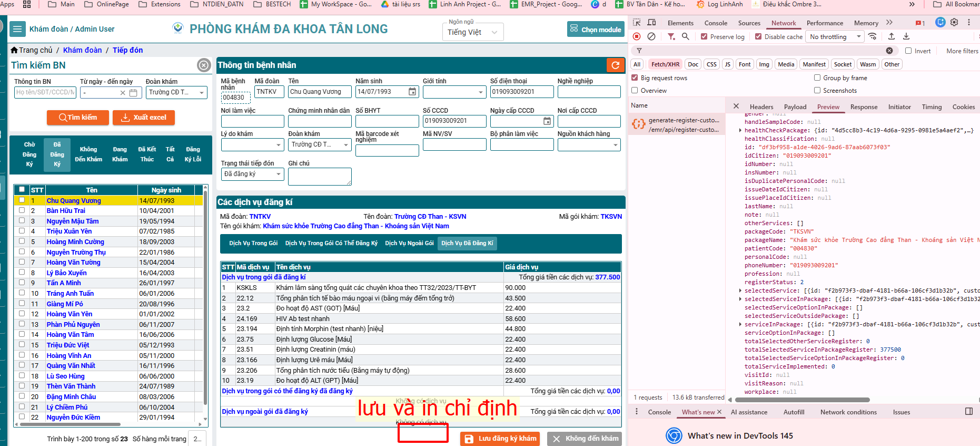Image resolution: width=980 pixels, height=446 pixels.
Task: Uncheck Big request rows
Action: click(x=635, y=77)
